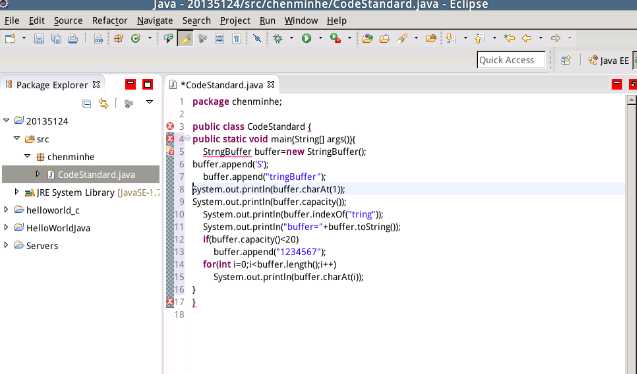Toggle Link with Editor in Package Explorer

point(104,104)
